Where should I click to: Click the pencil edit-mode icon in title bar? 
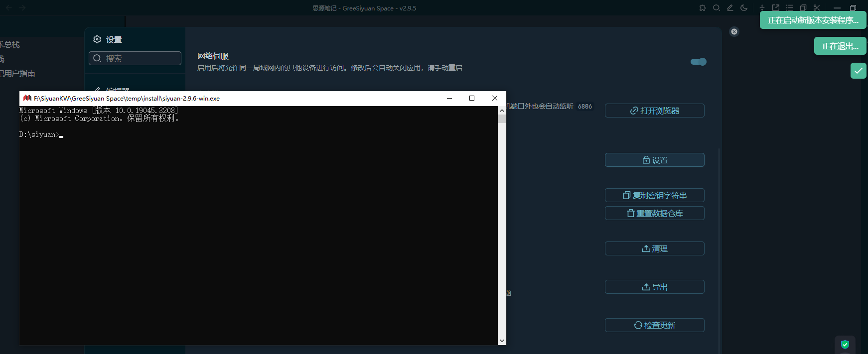[x=730, y=8]
